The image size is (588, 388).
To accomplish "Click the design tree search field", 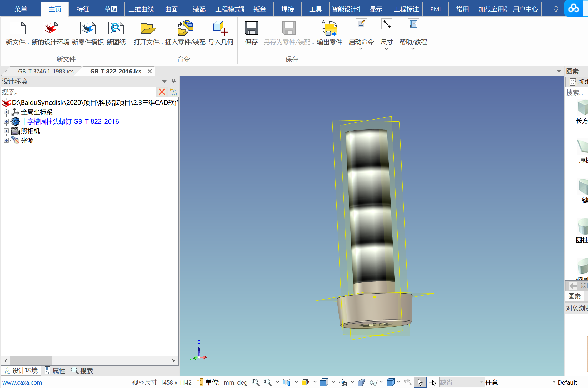I will pyautogui.click(x=78, y=92).
